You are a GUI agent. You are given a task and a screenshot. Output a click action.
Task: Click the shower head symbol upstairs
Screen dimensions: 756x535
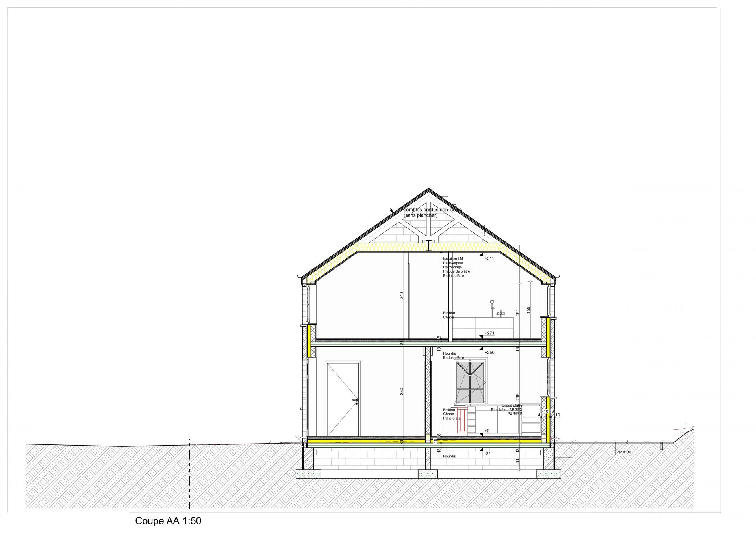pos(492,303)
